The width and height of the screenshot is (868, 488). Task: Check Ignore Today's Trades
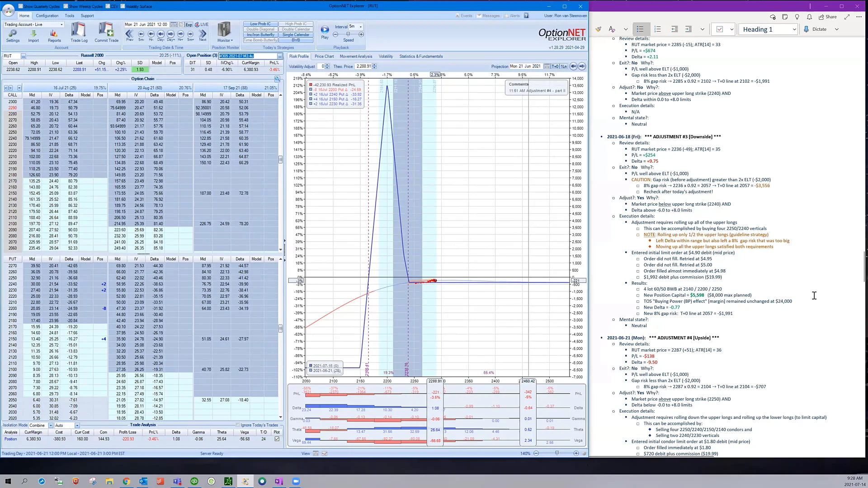click(237, 425)
